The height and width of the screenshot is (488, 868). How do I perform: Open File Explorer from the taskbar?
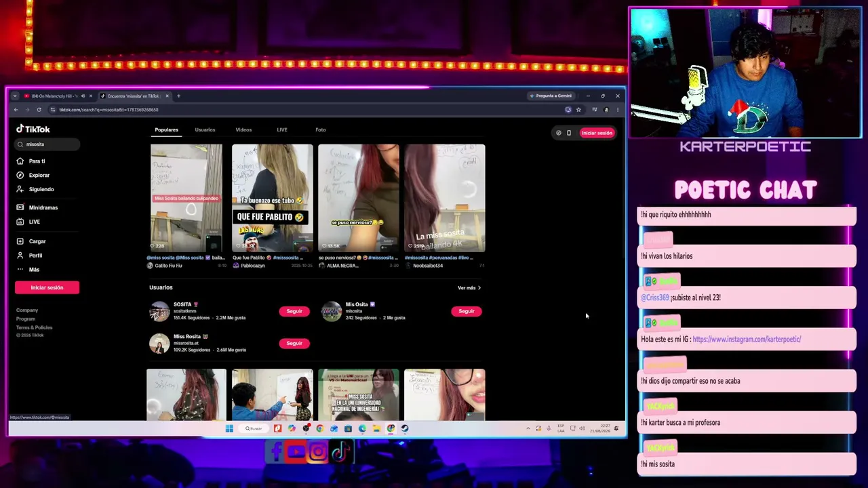pyautogui.click(x=376, y=428)
